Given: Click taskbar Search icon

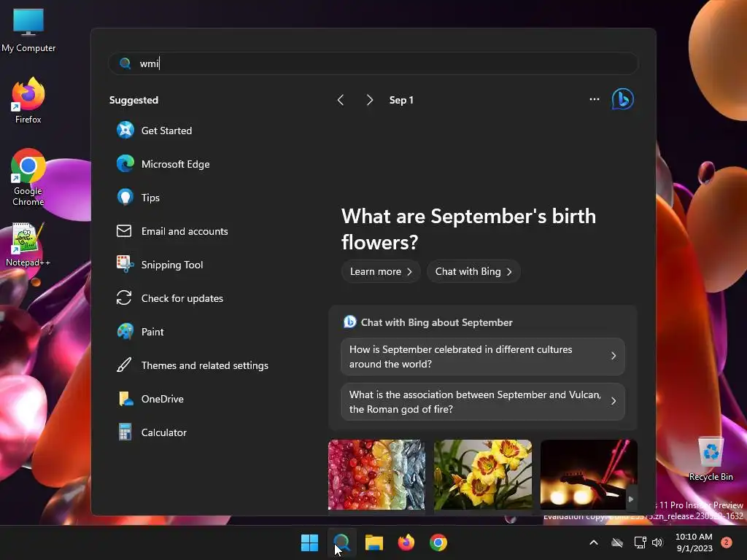Looking at the screenshot, I should [341, 542].
